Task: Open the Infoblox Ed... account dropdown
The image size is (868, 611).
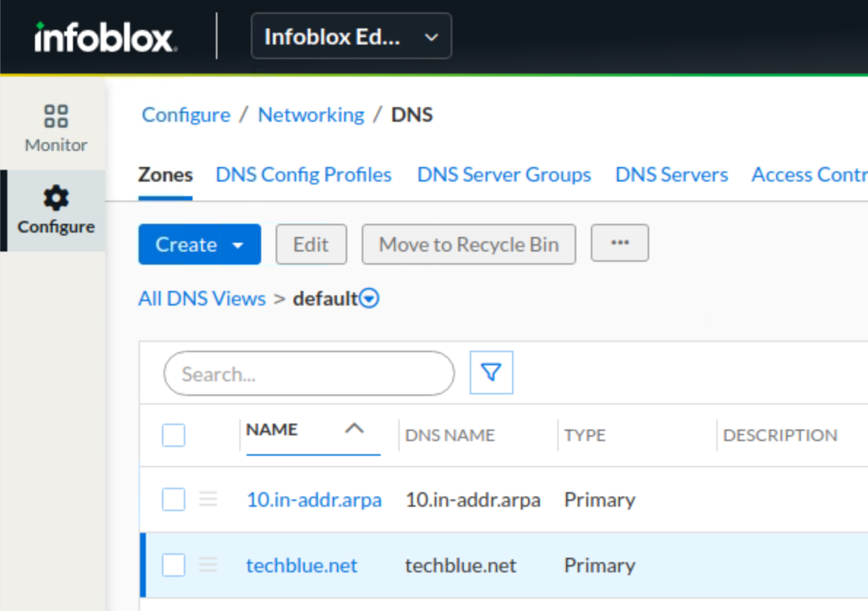Action: tap(351, 36)
